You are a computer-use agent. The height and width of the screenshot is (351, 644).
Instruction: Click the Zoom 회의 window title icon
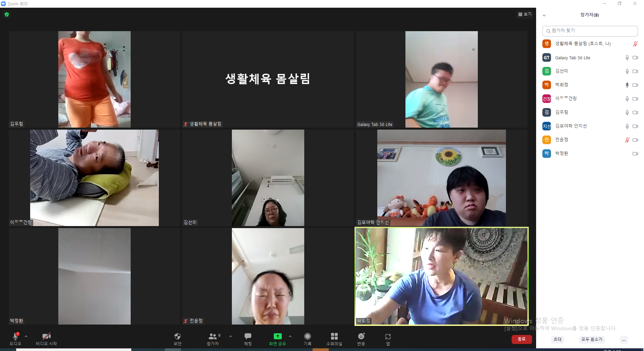pyautogui.click(x=3, y=4)
